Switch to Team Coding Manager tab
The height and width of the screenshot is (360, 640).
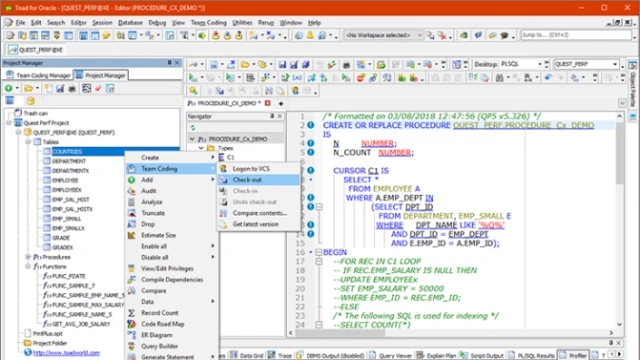[x=38, y=76]
